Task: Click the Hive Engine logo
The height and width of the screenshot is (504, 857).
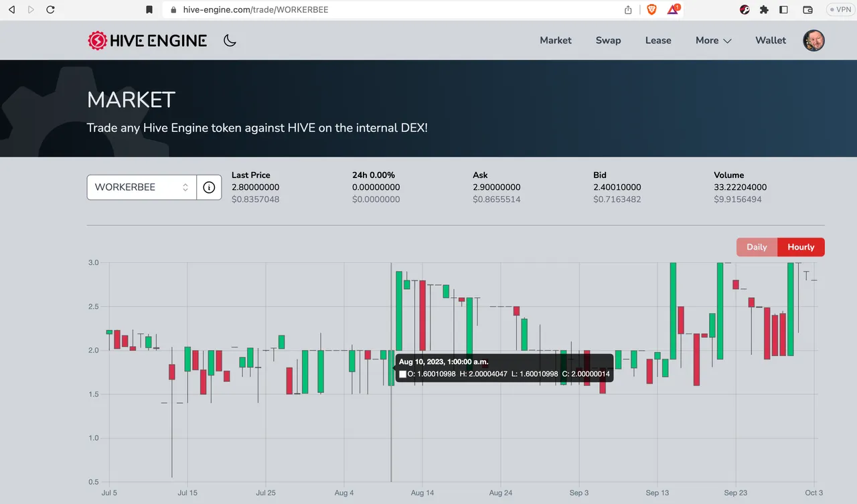Action: point(147,40)
